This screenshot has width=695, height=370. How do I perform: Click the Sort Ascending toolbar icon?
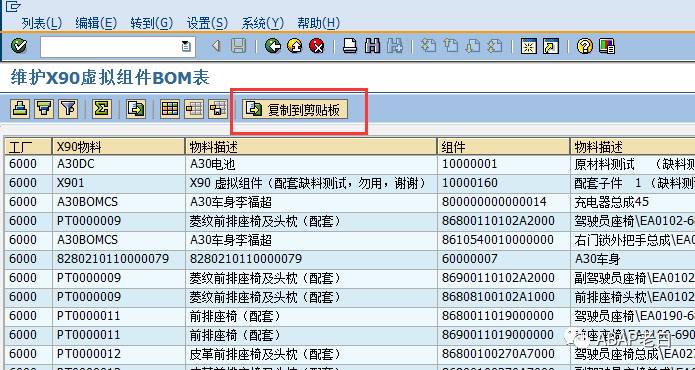20,109
